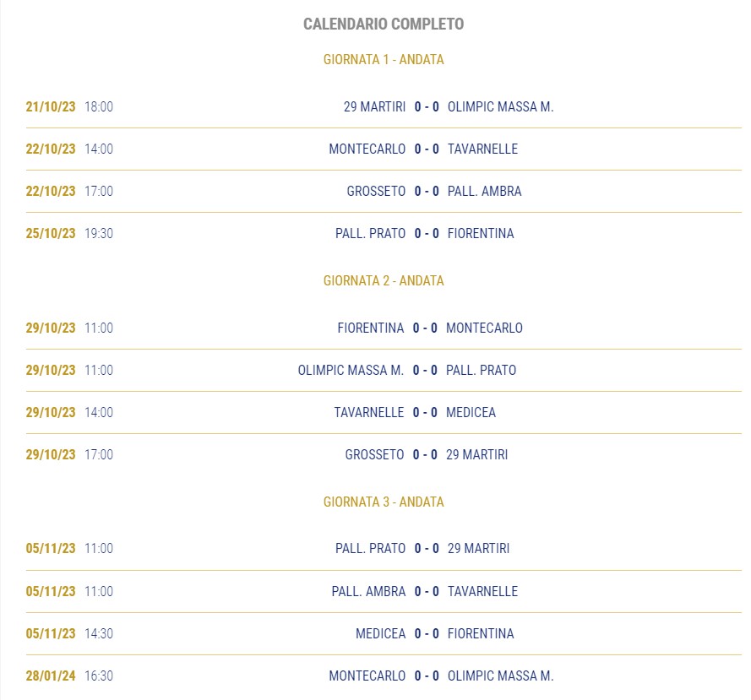Viewport: 751px width, 700px height.
Task: Select Montecarlo in the 28/01/24 match
Action: pos(367,676)
